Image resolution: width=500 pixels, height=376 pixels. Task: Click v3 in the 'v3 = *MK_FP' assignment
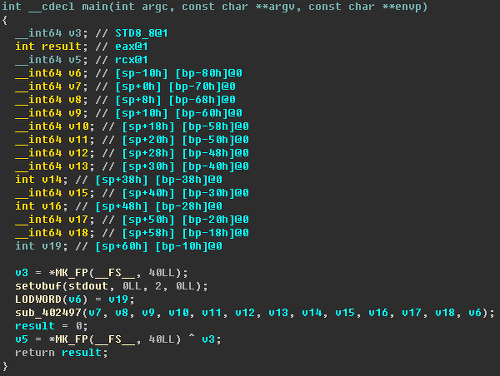pyautogui.click(x=22, y=273)
